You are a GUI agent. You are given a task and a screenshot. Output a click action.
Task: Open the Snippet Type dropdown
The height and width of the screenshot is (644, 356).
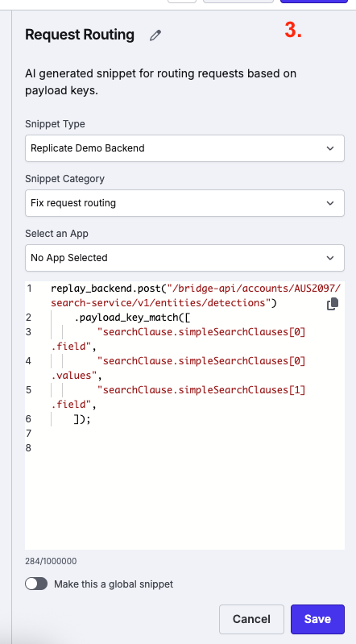pyautogui.click(x=184, y=148)
